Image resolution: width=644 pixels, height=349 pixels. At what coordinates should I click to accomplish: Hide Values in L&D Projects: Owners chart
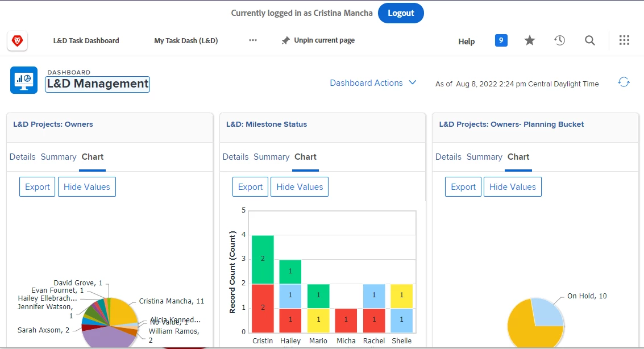coord(86,187)
